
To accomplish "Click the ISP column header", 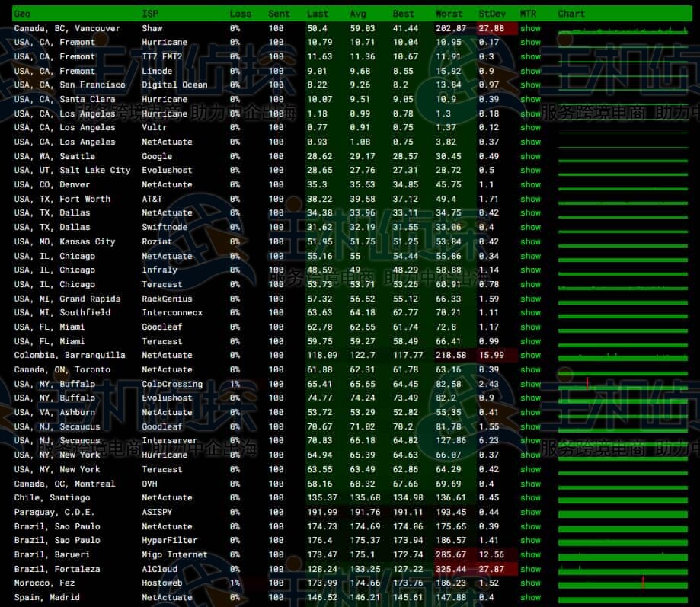I will [150, 14].
